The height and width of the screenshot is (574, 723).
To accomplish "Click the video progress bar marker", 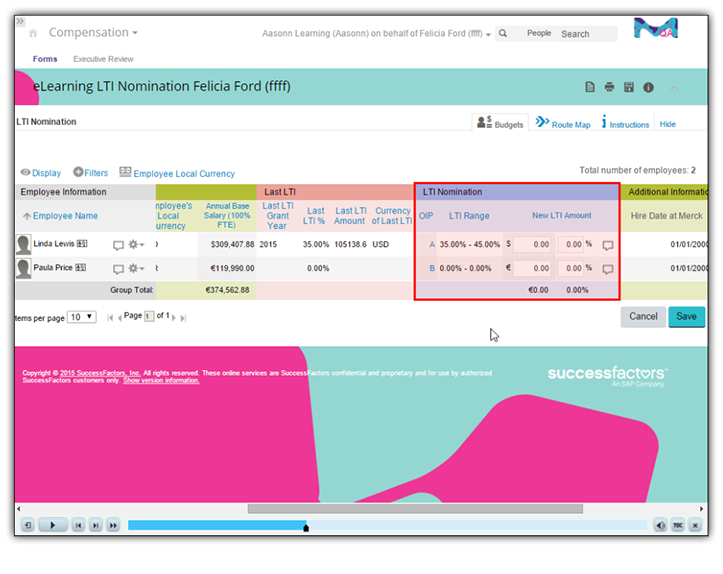I will (306, 527).
